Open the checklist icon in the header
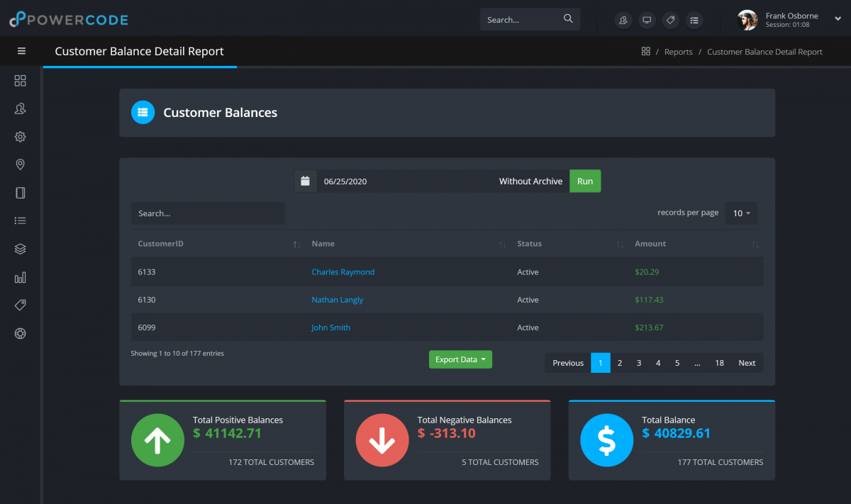 694,20
